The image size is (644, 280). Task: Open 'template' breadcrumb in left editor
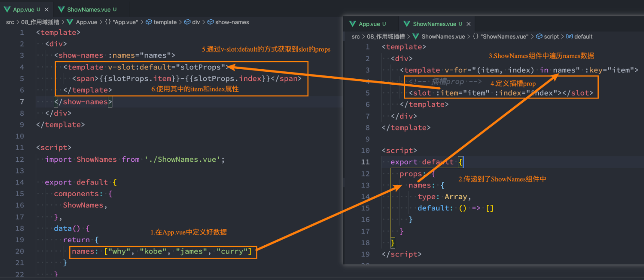point(161,22)
